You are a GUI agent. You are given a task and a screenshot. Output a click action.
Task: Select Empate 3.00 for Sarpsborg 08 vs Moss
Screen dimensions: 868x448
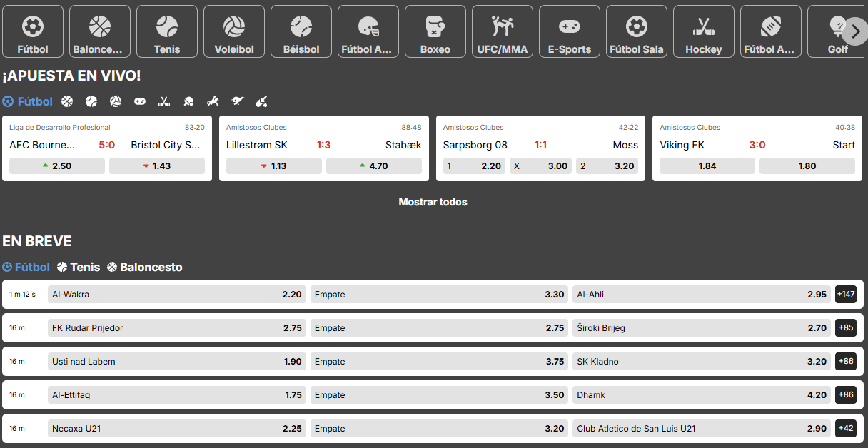540,166
